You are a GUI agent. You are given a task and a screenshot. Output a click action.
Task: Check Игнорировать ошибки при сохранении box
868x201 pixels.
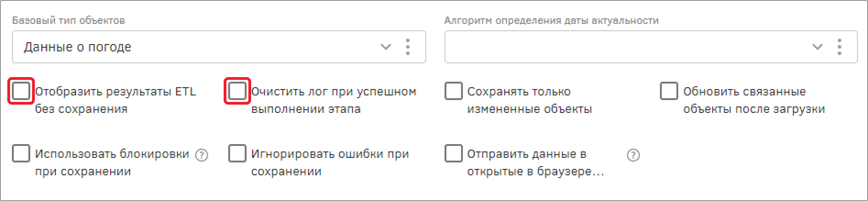pyautogui.click(x=237, y=153)
